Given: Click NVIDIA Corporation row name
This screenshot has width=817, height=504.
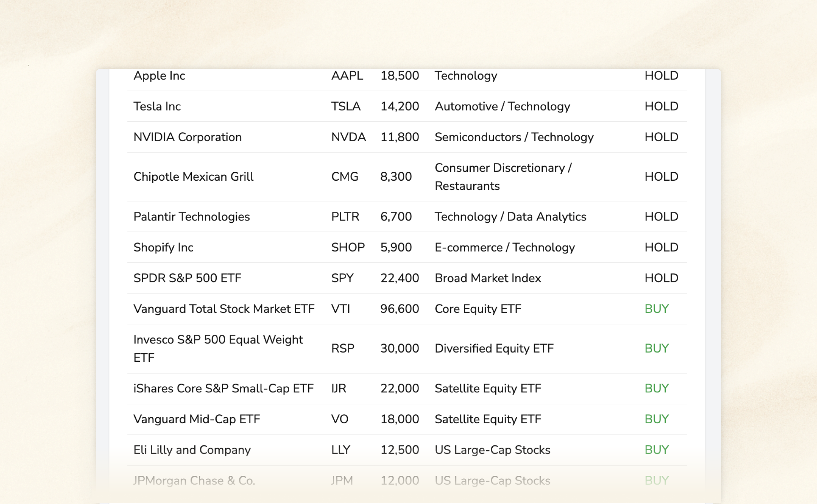Looking at the screenshot, I should [187, 137].
